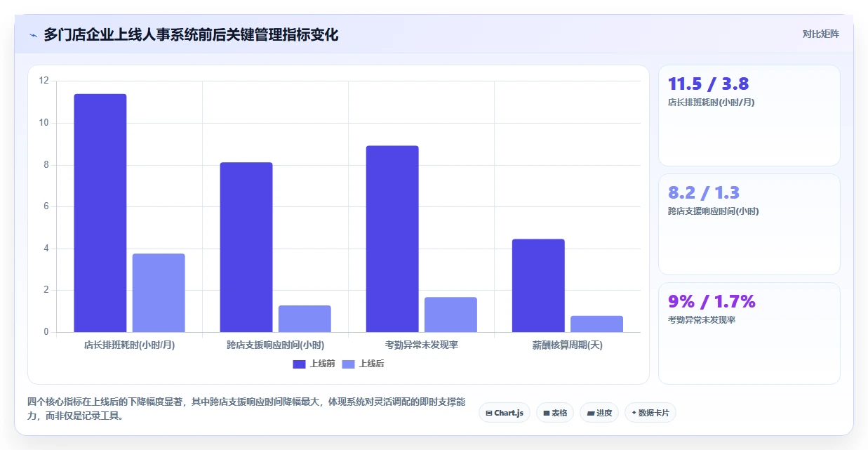The image size is (868, 450).
Task: Click x-axis label 薪酬核算周期(天)
Action: [x=567, y=345]
